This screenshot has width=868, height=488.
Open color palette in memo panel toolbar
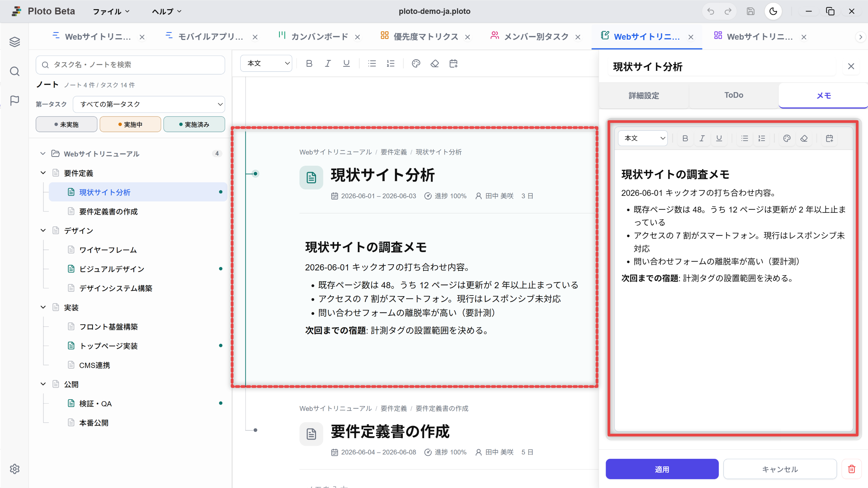pyautogui.click(x=787, y=138)
